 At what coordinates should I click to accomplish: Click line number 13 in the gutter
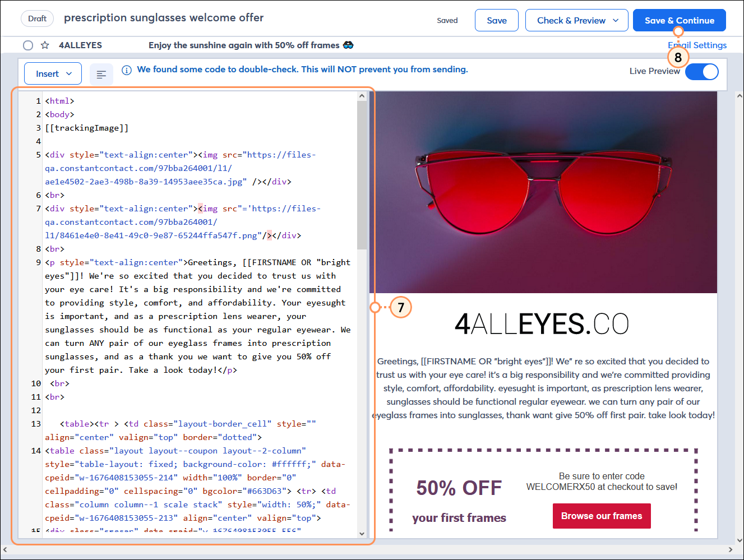[x=36, y=424]
